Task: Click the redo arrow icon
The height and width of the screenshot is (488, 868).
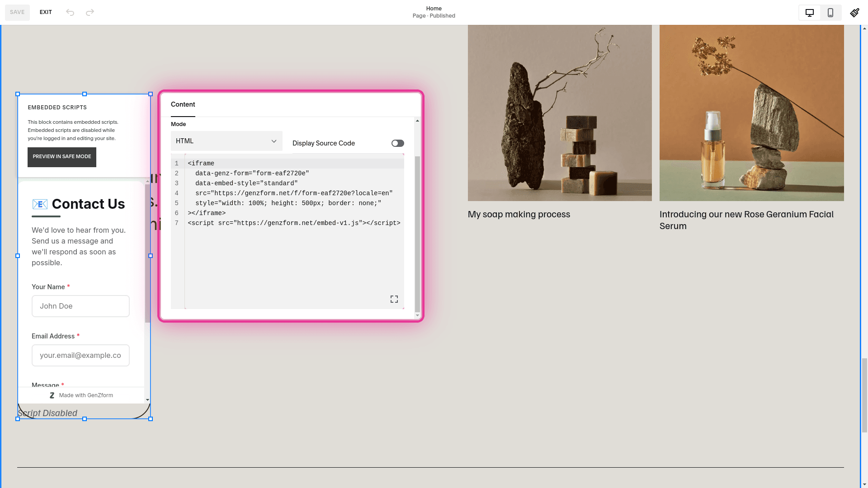Action: click(90, 12)
